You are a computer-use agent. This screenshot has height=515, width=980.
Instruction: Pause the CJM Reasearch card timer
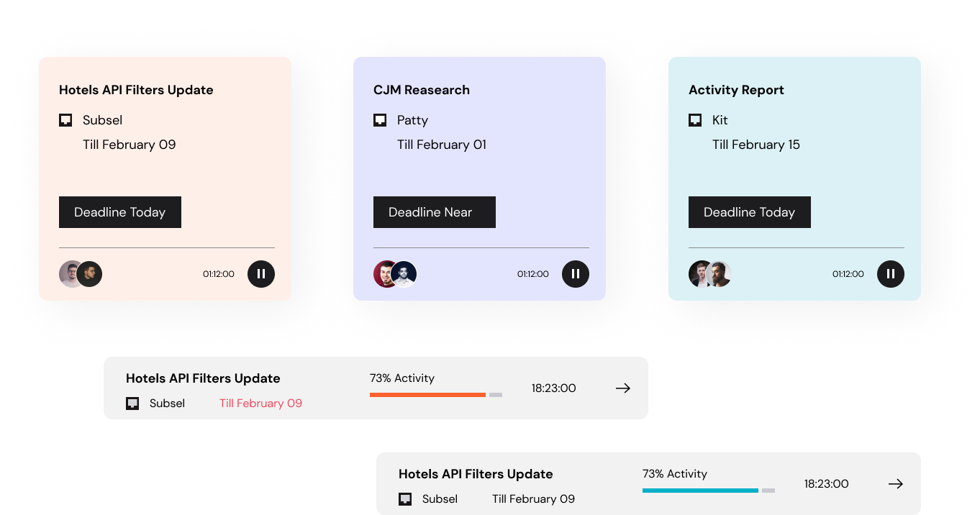coord(576,274)
